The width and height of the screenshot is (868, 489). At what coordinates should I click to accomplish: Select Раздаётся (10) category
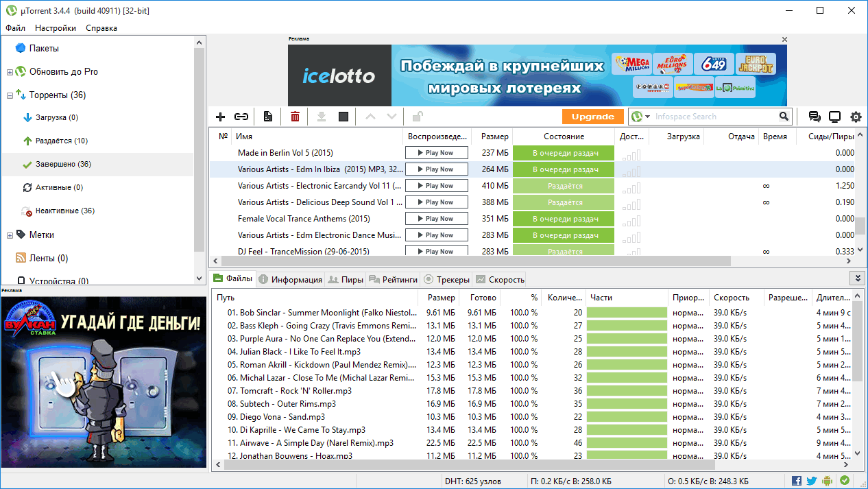62,141
